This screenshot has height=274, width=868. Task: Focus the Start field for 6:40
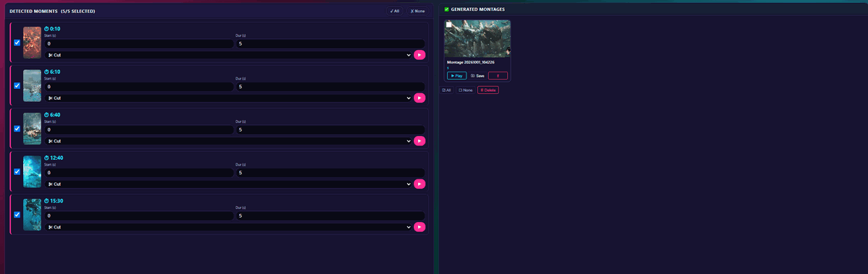tap(139, 130)
